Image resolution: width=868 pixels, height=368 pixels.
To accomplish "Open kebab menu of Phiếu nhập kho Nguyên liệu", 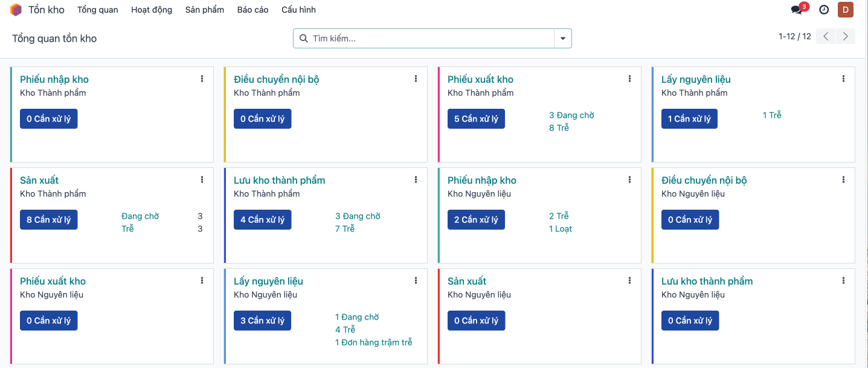I will click(x=629, y=180).
